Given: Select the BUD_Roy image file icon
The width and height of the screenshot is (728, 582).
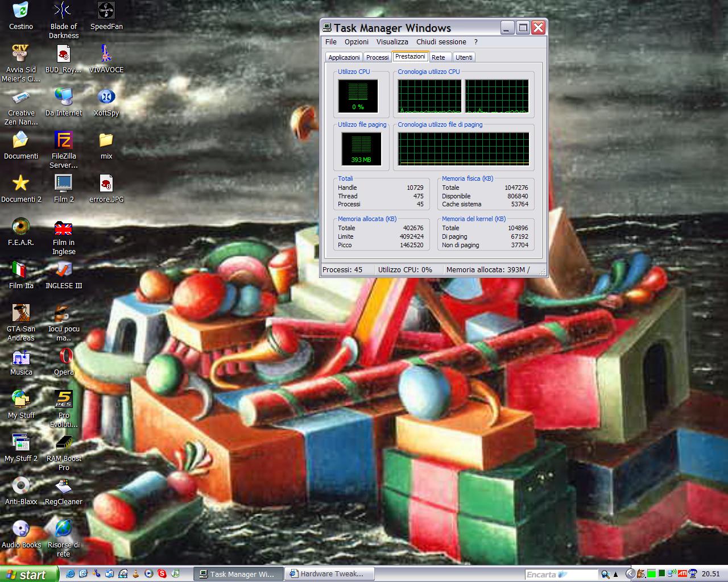Looking at the screenshot, I should [x=63, y=60].
